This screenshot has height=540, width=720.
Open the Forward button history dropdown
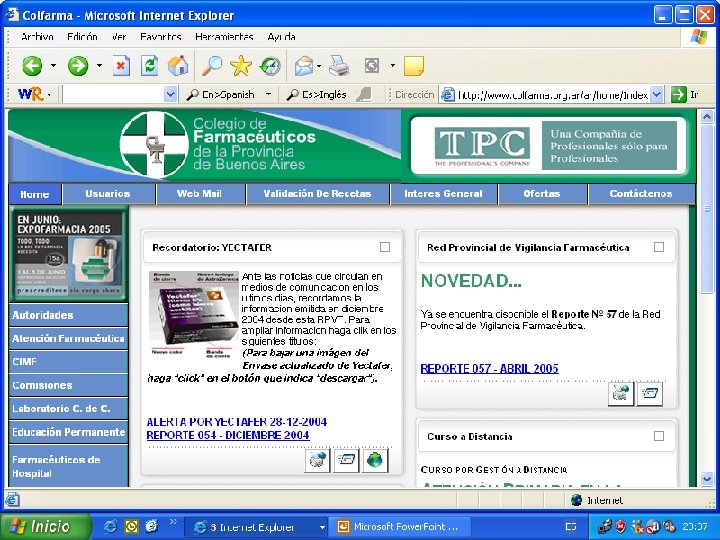99,66
